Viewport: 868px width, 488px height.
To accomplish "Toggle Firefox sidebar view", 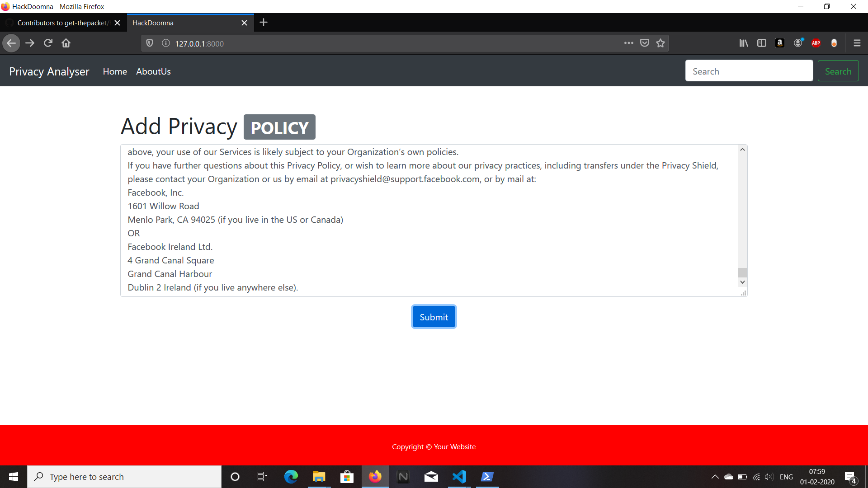I will (762, 43).
